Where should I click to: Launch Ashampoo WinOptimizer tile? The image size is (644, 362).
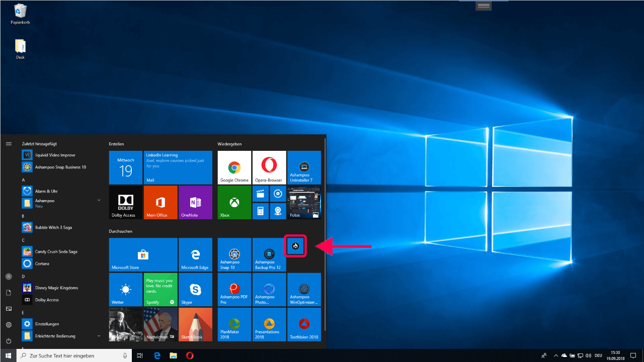click(304, 290)
